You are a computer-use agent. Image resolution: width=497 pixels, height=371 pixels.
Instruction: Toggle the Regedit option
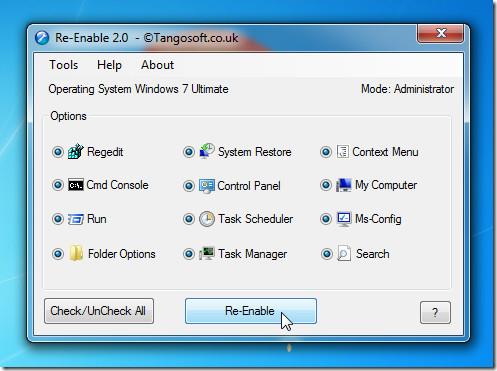point(58,152)
